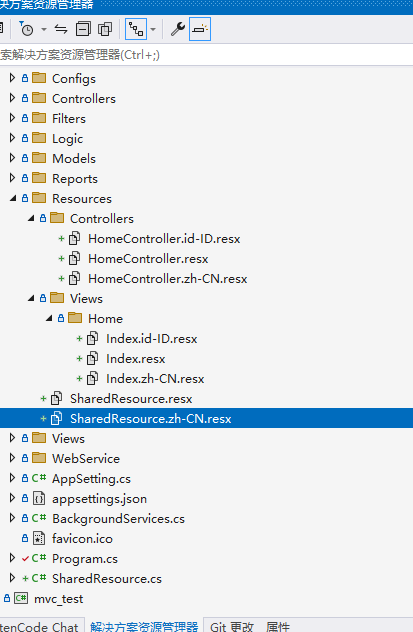The width and height of the screenshot is (413, 632).
Task: Click the Collapse All toolbar icon
Action: point(83,29)
